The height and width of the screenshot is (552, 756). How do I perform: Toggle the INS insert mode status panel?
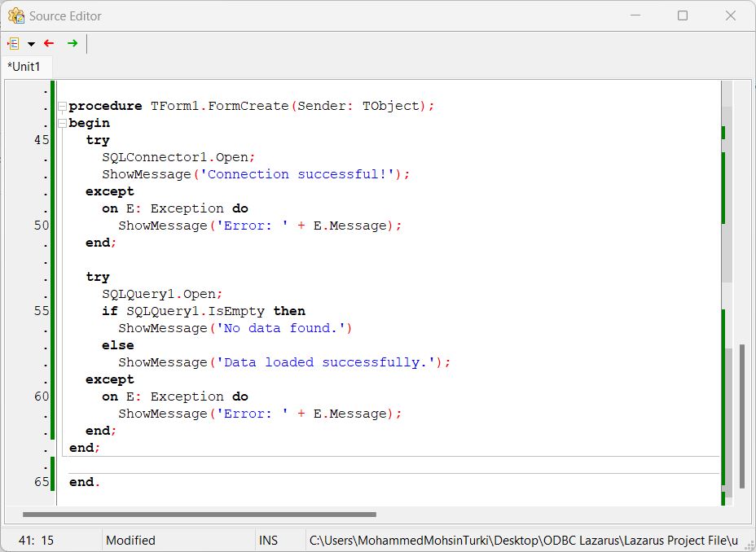click(x=268, y=540)
